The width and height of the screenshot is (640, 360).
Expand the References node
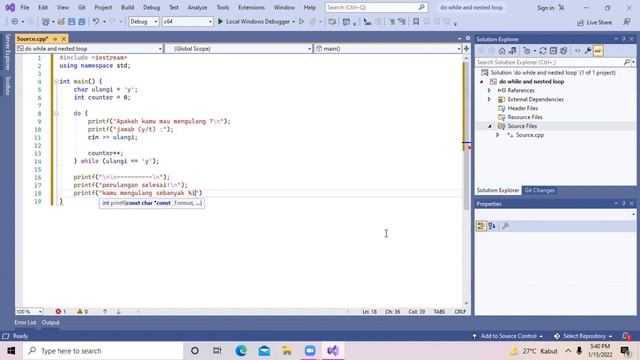click(489, 91)
